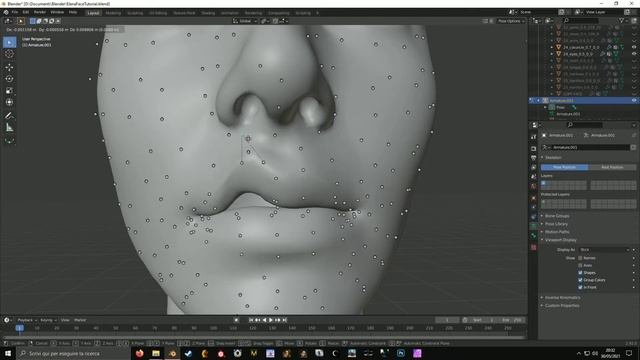
Task: Hide the 24_eyes outliner object
Action: pyautogui.click(x=634, y=54)
